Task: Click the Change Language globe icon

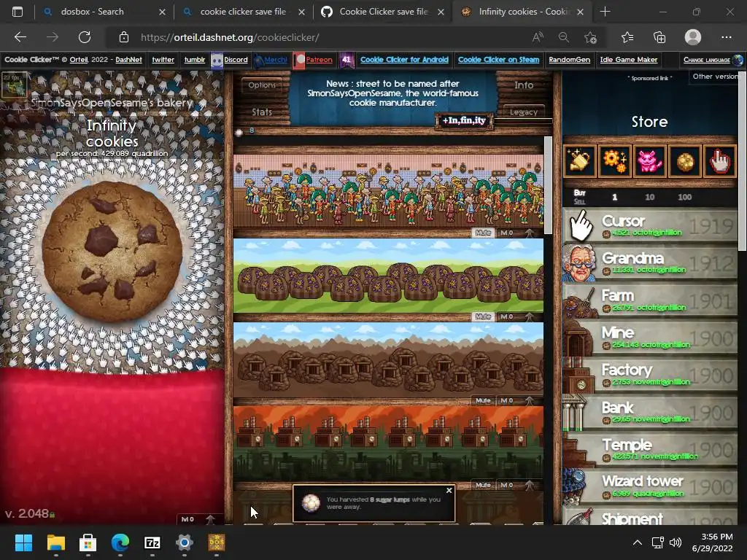Action: [x=738, y=60]
